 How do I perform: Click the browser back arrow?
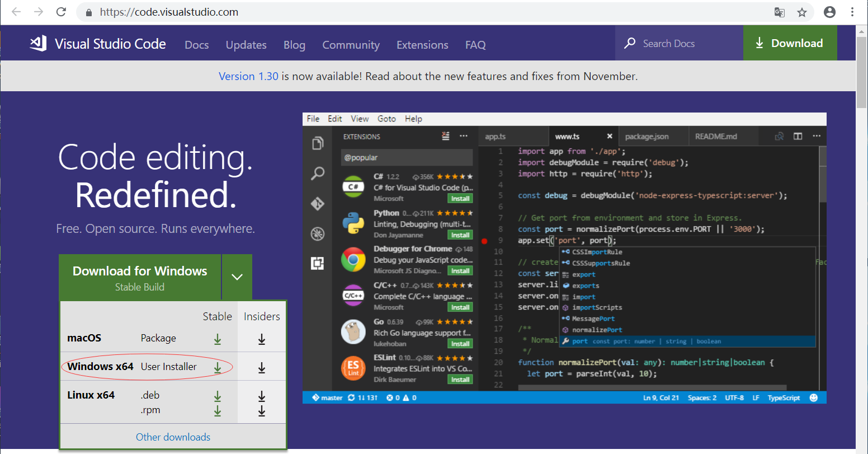pos(16,12)
